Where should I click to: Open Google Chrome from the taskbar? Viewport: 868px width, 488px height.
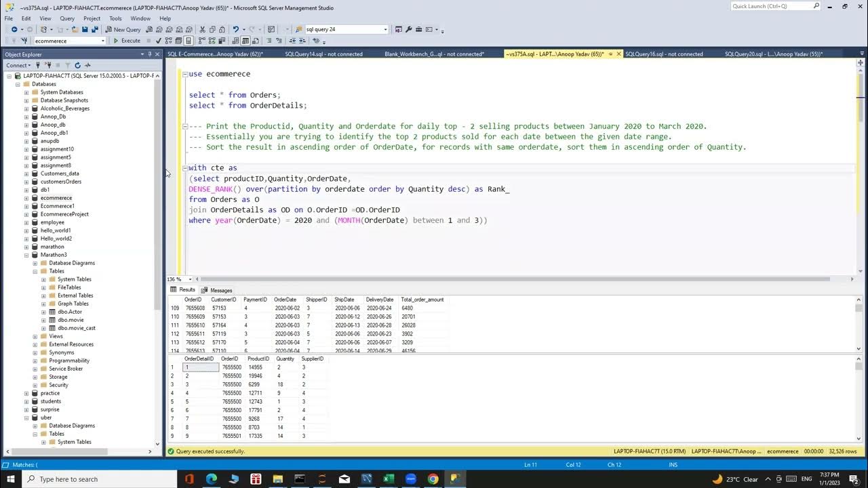[x=433, y=479]
